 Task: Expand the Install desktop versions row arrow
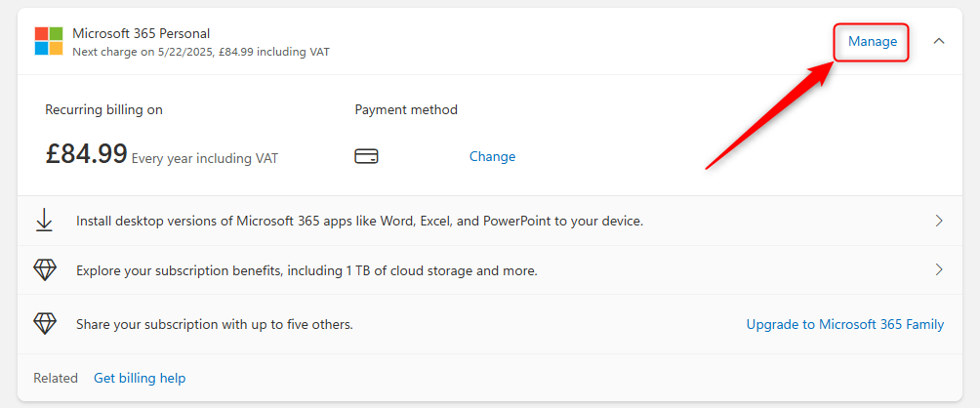point(939,221)
